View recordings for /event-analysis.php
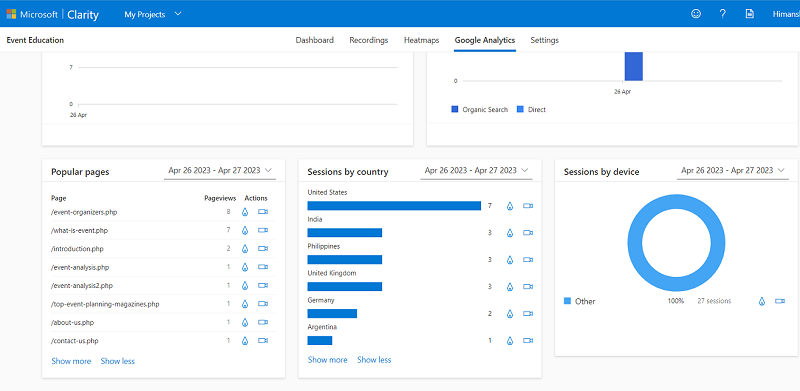 [x=263, y=267]
